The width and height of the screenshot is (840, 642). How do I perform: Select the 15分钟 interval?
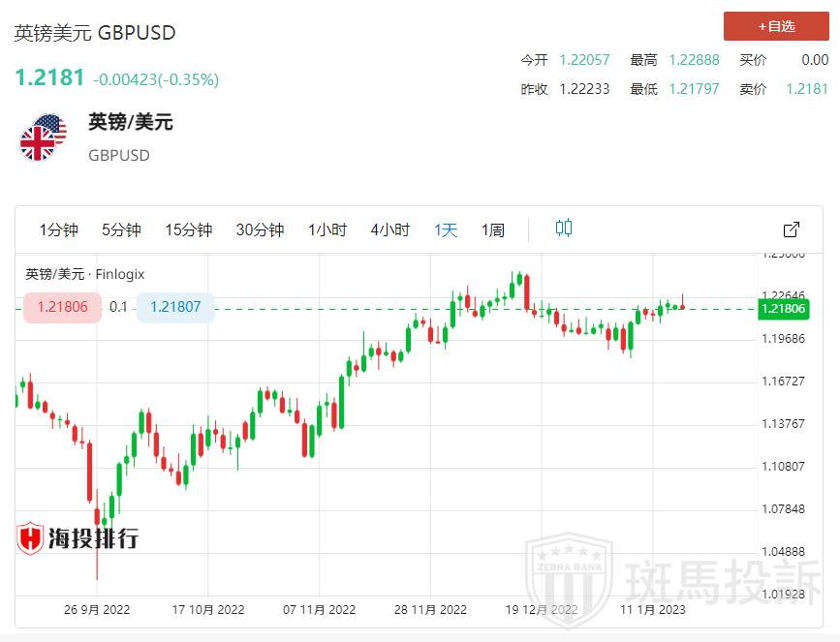coord(188,229)
